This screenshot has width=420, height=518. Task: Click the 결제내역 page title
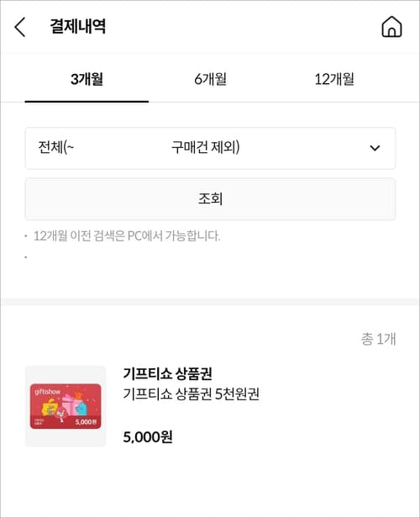coord(78,26)
